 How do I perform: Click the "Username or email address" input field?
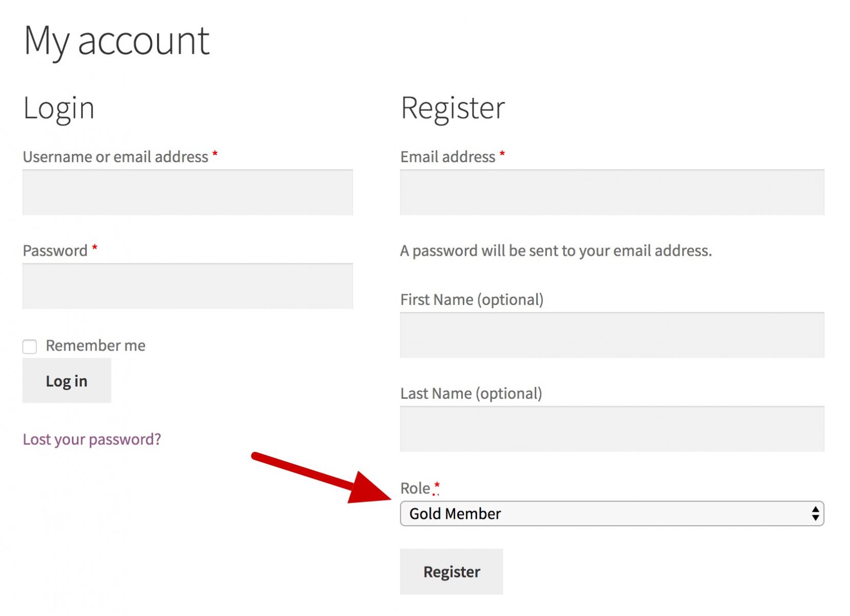click(x=187, y=192)
